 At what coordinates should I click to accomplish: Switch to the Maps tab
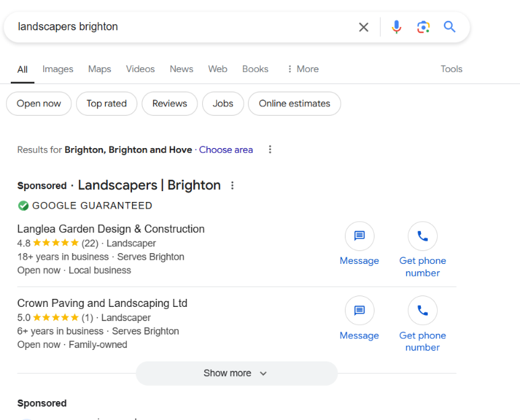100,69
